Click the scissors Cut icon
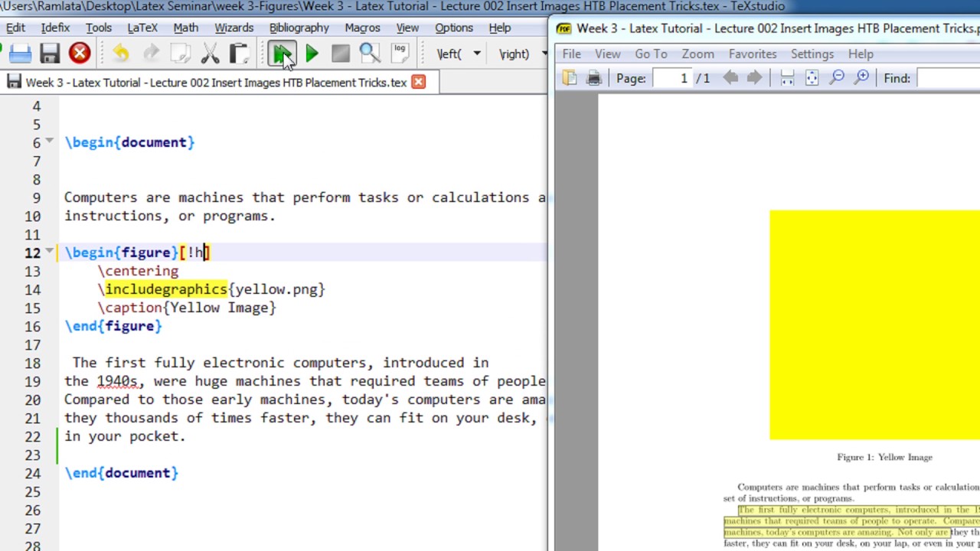 point(210,54)
